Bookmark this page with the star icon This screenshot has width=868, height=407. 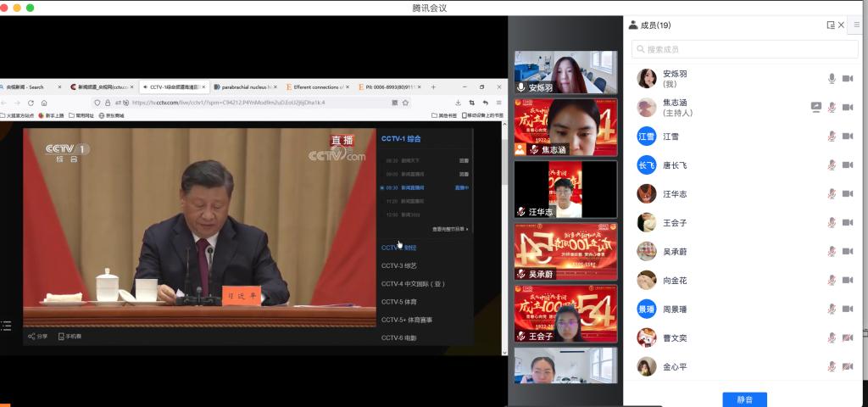[x=405, y=103]
